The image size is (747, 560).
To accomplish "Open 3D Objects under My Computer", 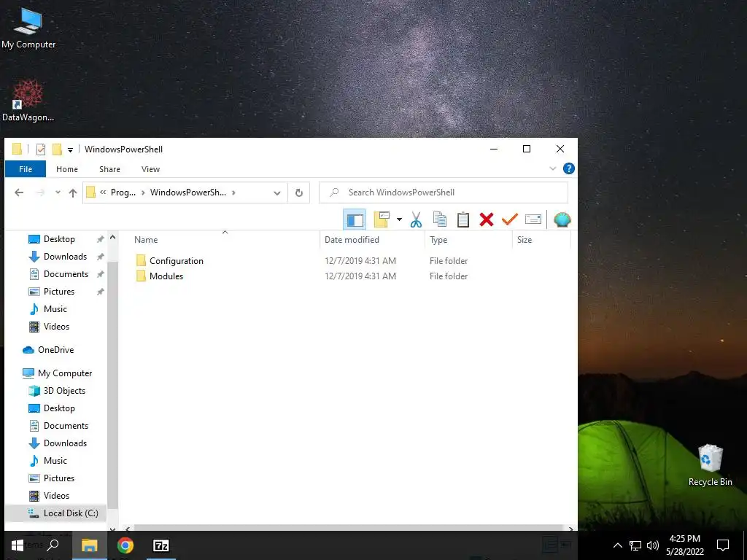I will (64, 391).
